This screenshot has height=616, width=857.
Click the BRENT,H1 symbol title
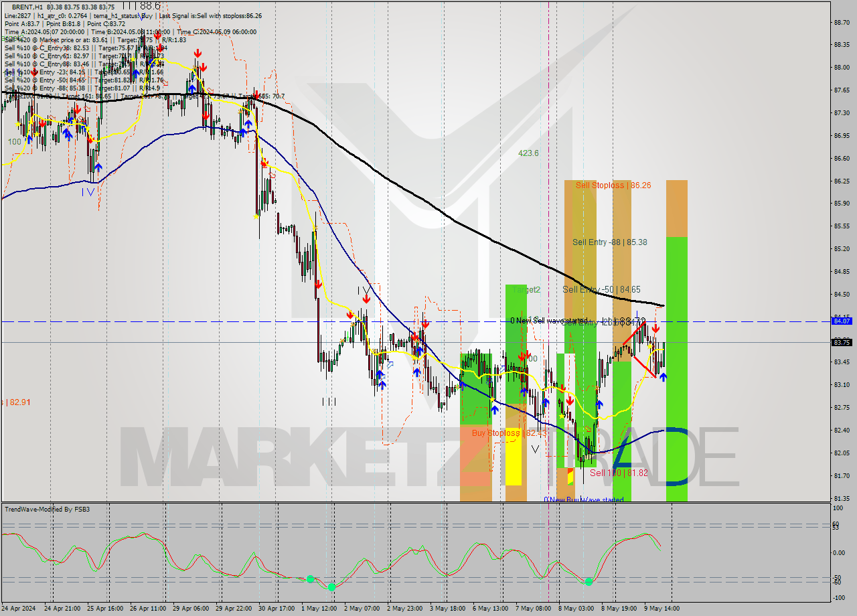tap(27, 6)
